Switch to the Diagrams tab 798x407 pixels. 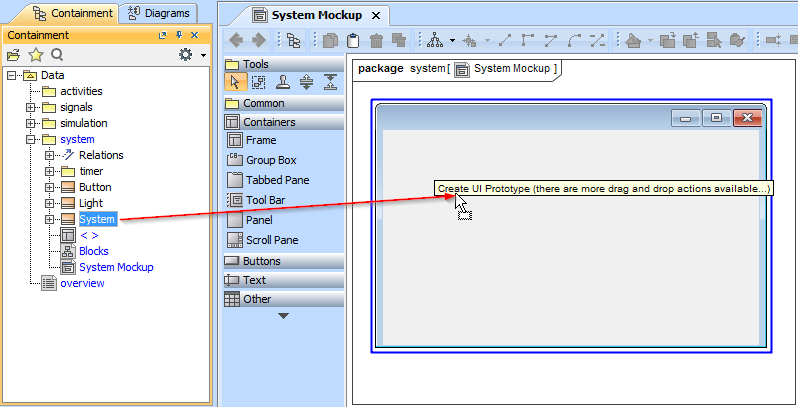click(158, 13)
